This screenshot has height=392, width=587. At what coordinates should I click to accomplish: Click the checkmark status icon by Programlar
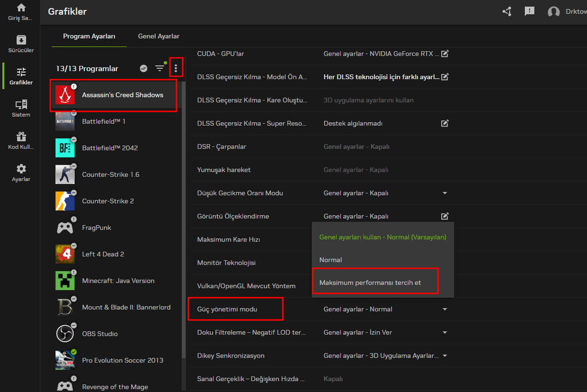click(143, 68)
